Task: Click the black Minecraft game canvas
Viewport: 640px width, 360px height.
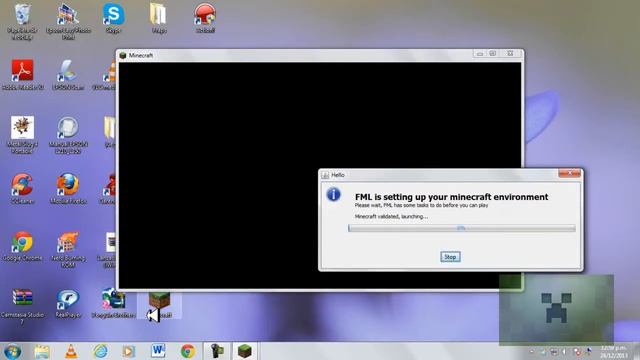Action: (320, 176)
